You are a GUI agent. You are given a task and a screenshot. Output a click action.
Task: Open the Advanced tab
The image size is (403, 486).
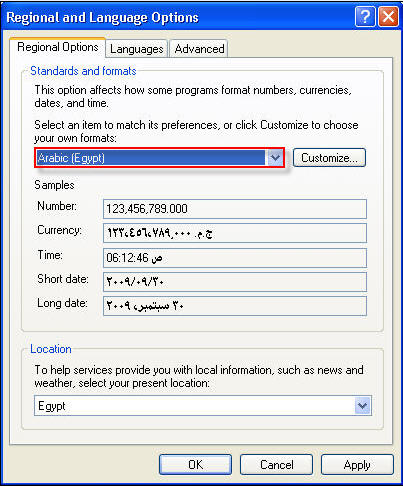199,49
